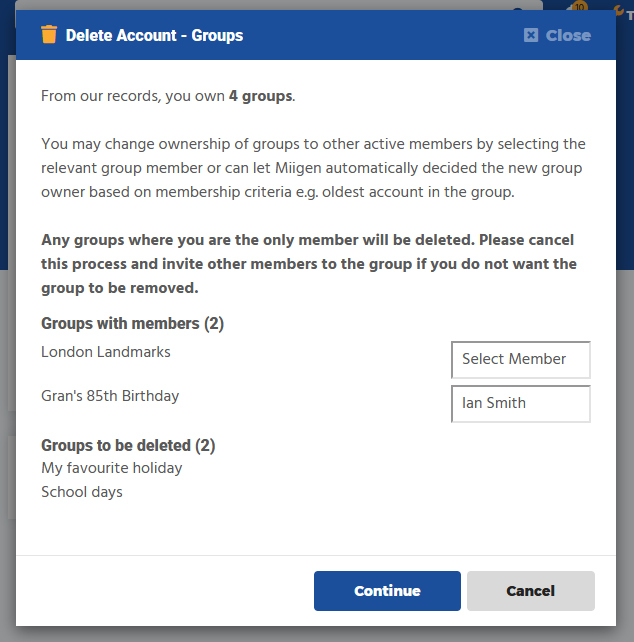Click the School days group entry
Image resolution: width=634 pixels, height=642 pixels.
pos(82,492)
